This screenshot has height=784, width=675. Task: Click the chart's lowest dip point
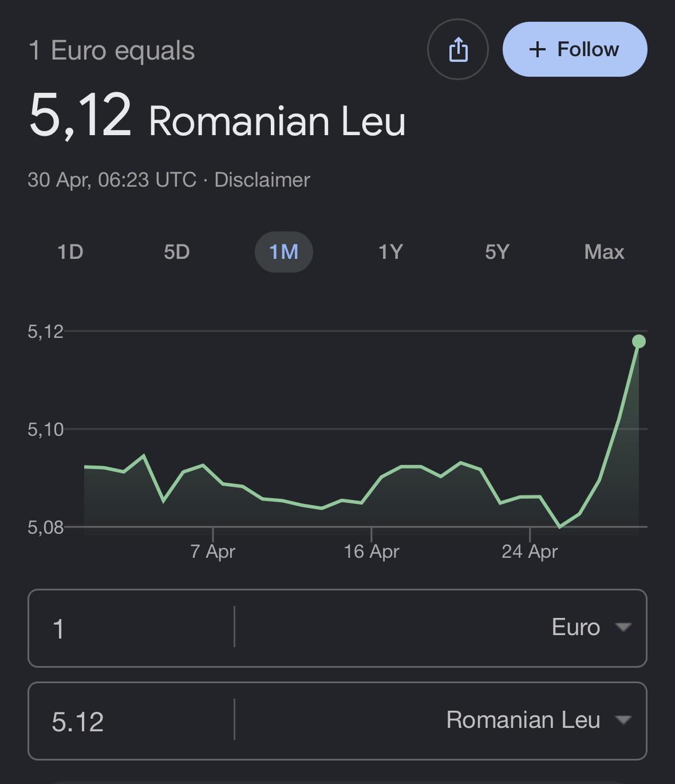[560, 526]
